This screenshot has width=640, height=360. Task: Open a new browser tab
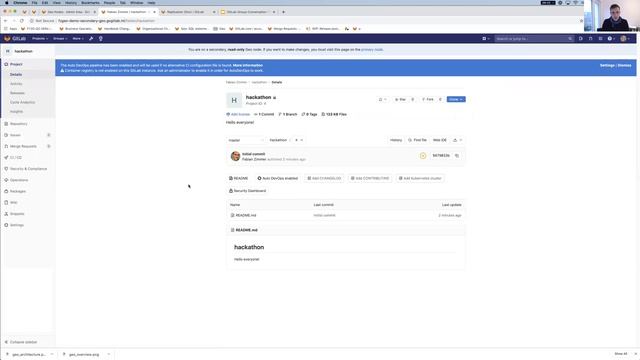pyautogui.click(x=284, y=12)
